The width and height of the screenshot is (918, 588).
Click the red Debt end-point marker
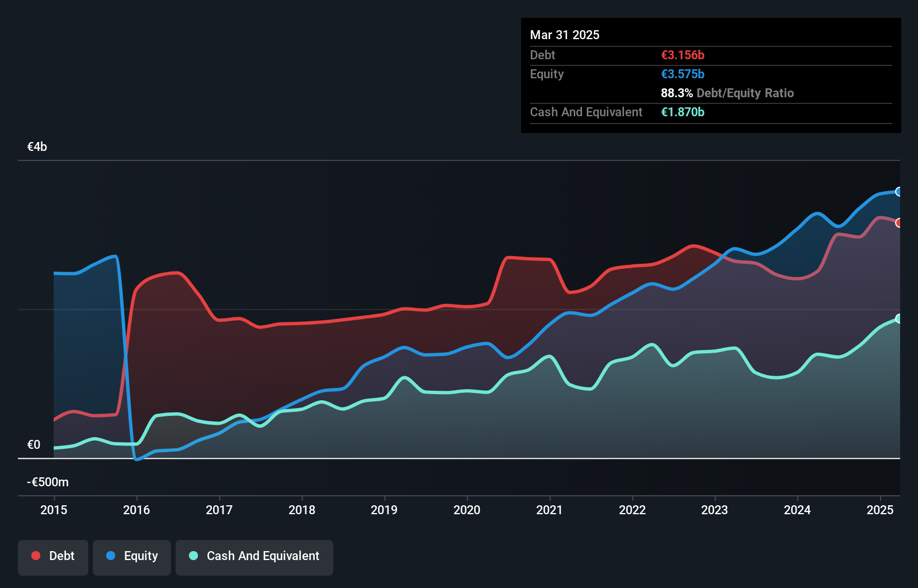click(x=899, y=222)
